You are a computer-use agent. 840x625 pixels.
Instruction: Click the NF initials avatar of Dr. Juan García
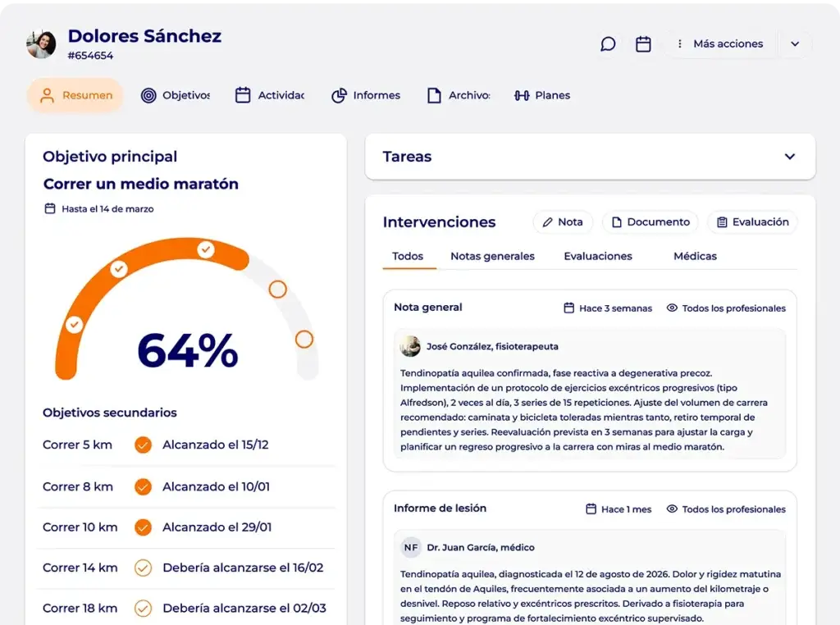411,547
